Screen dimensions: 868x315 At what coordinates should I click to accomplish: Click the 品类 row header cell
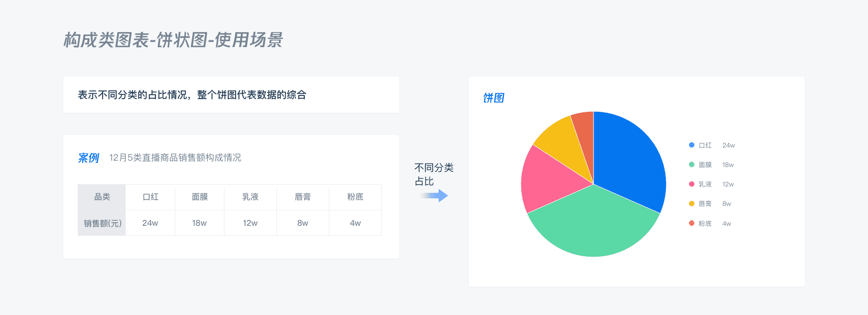pyautogui.click(x=102, y=197)
